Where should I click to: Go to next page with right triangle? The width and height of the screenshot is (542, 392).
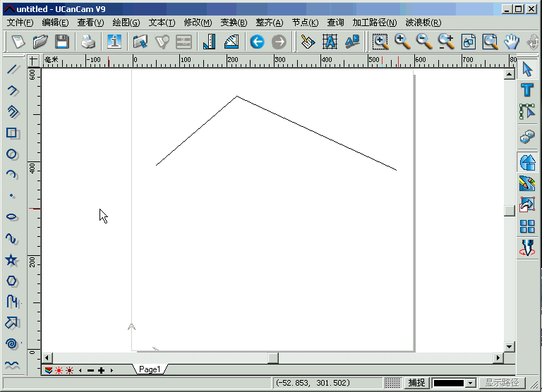pos(112,371)
